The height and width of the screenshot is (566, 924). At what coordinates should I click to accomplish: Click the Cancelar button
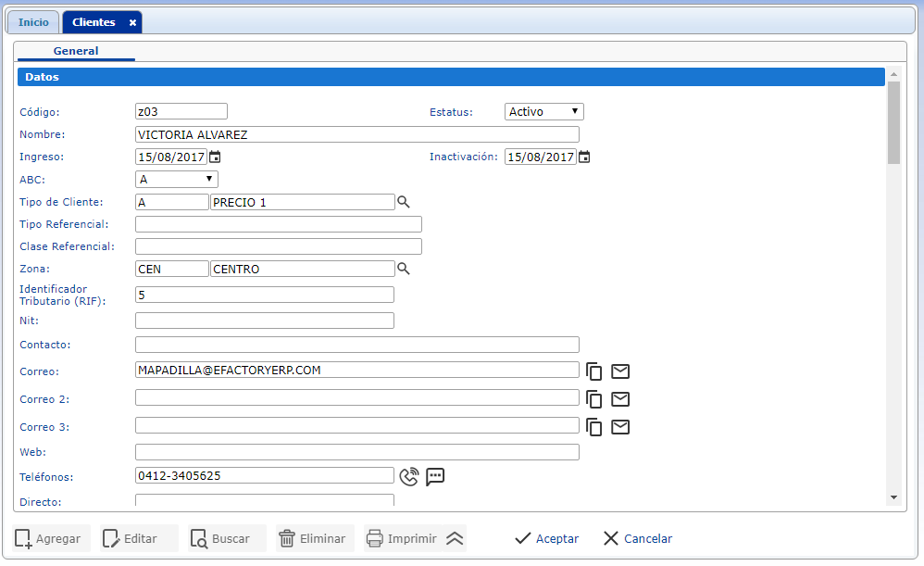(x=637, y=538)
